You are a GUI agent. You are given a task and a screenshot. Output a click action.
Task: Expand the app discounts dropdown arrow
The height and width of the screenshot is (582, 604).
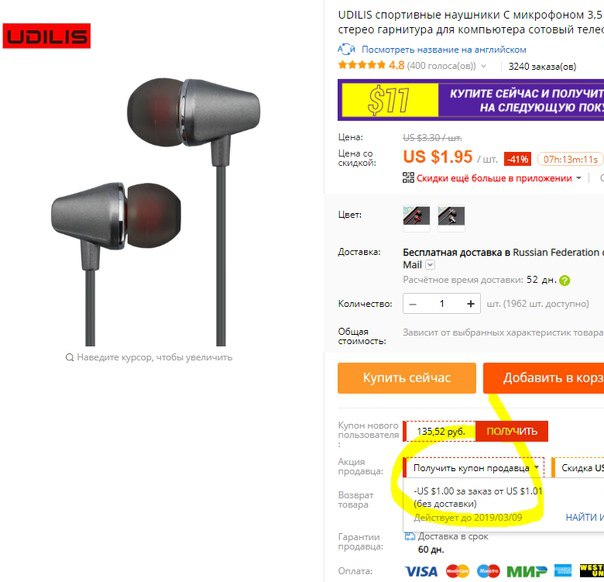click(x=579, y=178)
